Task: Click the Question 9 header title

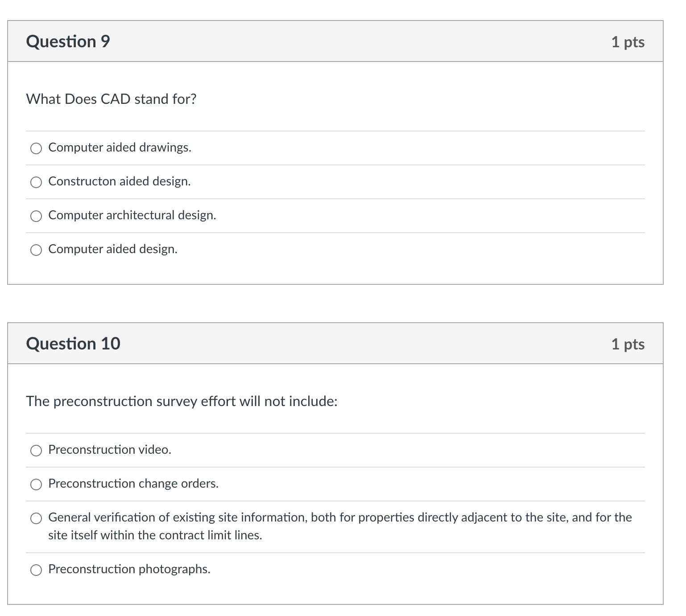Action: pos(68,41)
